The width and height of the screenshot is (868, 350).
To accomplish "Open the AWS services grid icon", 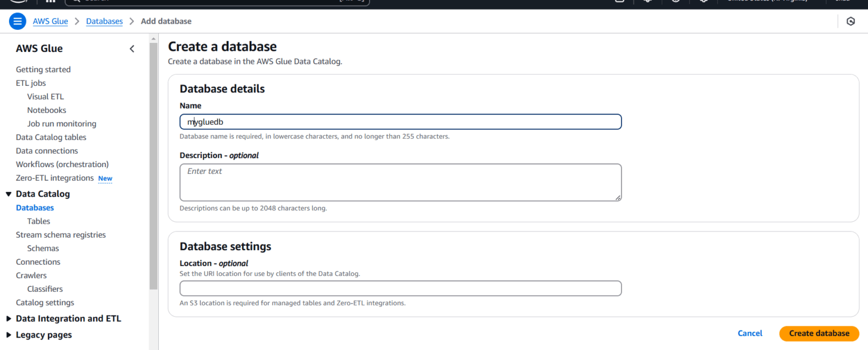I will tap(50, 2).
